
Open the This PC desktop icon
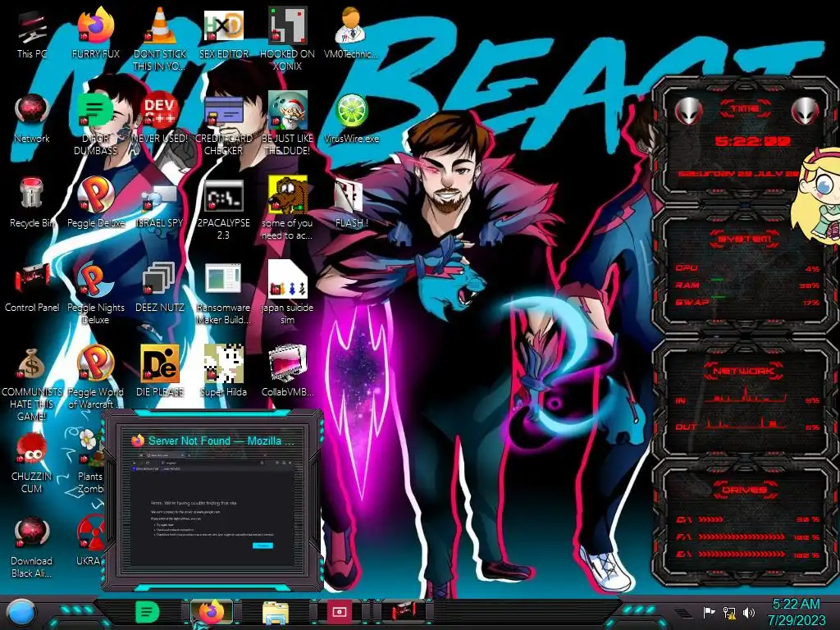pos(32,34)
